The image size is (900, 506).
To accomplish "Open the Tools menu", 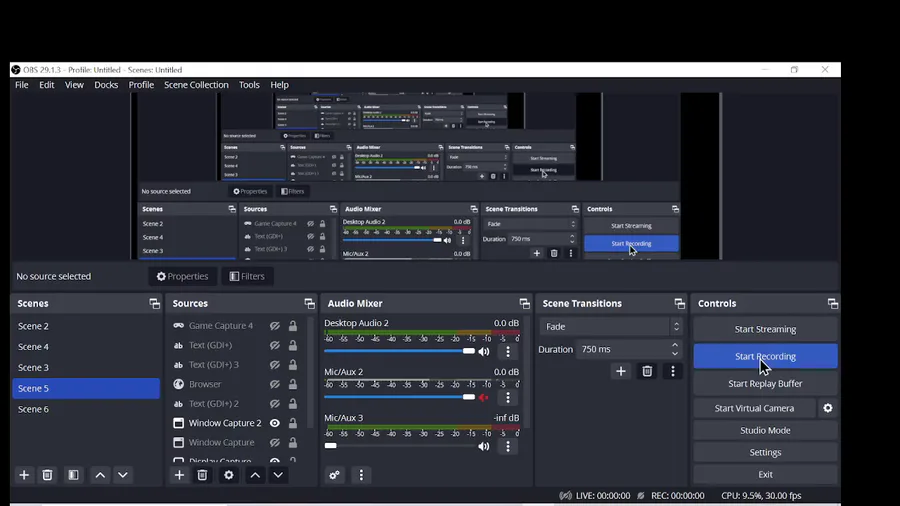I will 249,85.
